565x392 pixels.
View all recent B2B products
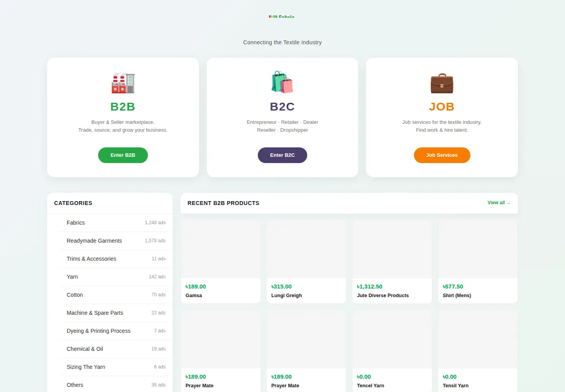[x=499, y=203]
